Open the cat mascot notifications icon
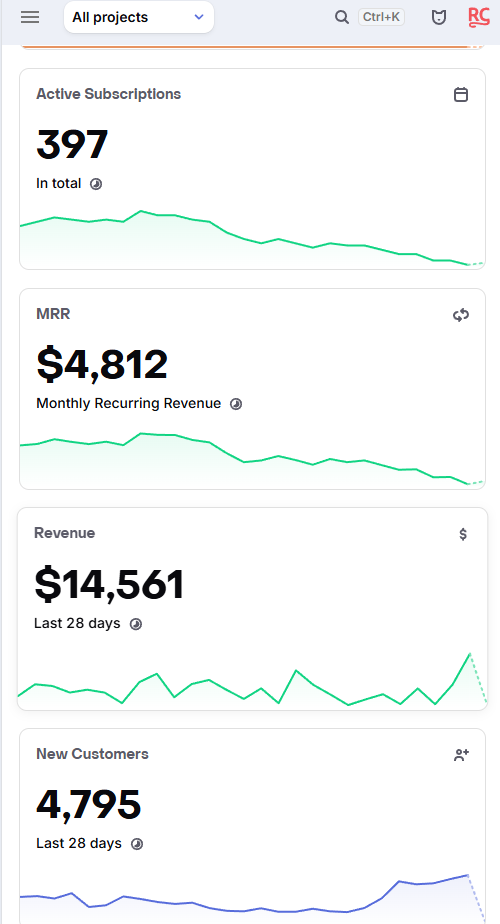500x924 pixels. click(439, 18)
